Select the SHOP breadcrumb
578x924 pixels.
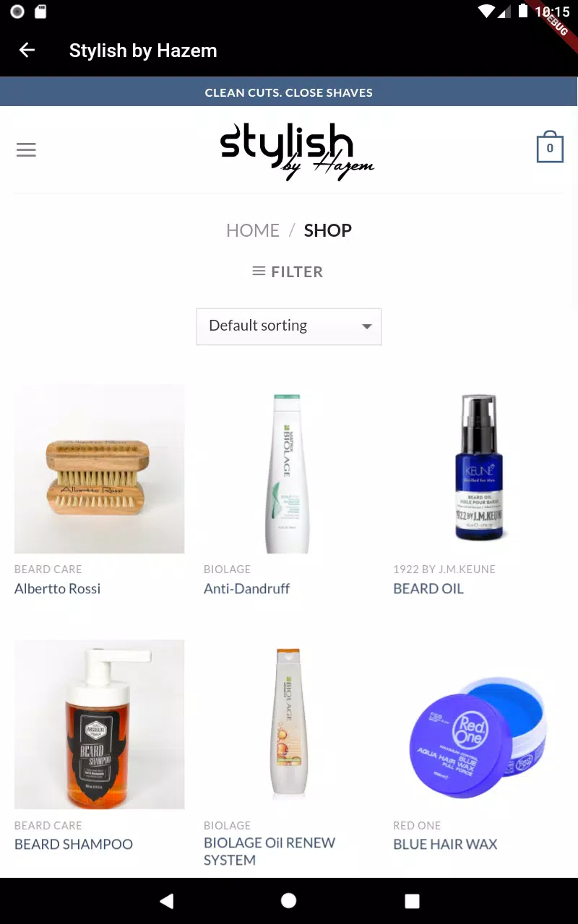tap(328, 230)
